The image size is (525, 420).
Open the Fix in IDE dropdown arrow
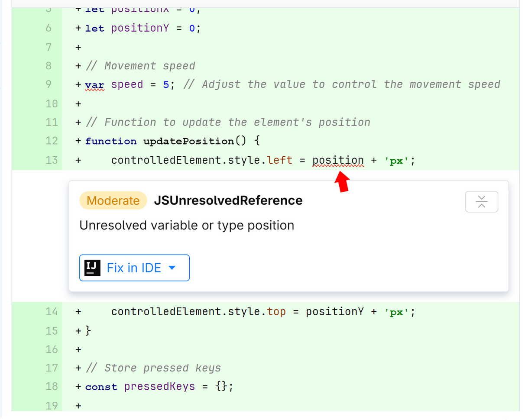(172, 268)
